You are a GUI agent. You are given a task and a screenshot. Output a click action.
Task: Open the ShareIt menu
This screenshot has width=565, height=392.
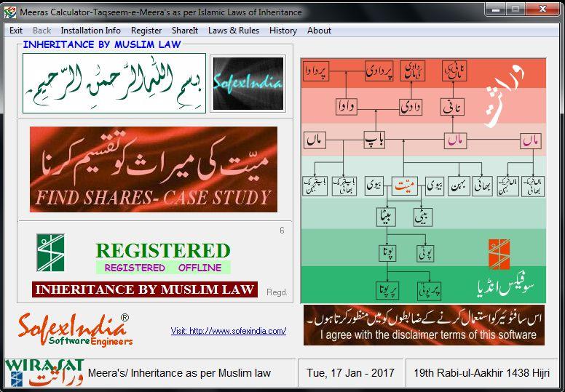(x=185, y=31)
